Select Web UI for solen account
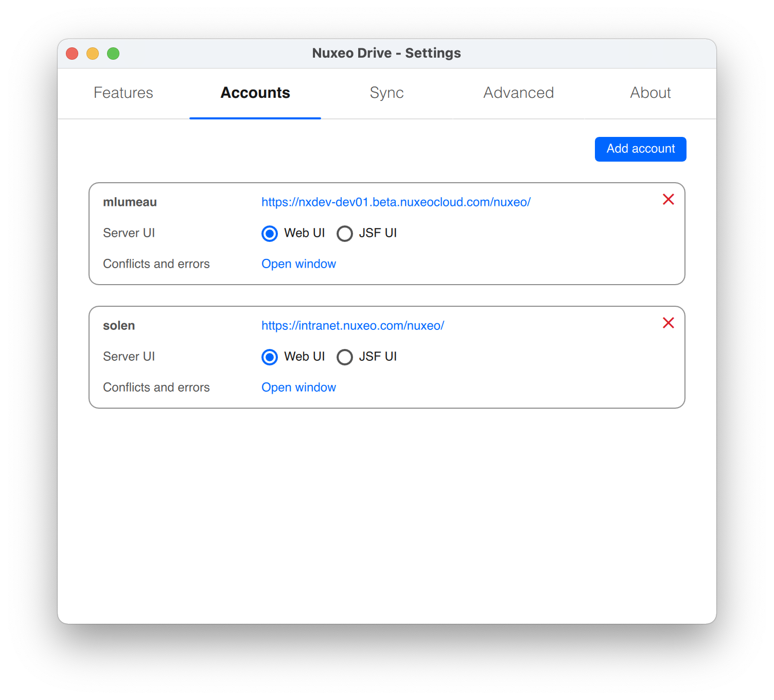 [x=270, y=357]
